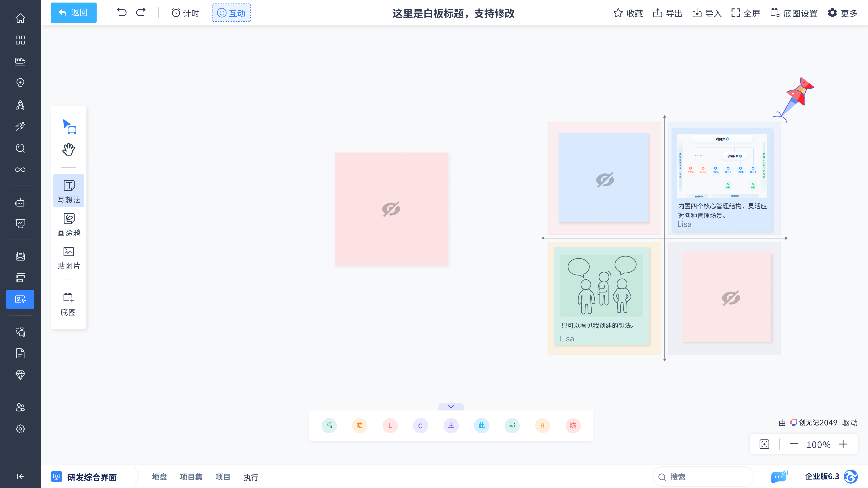Select the 写想法 text note tool

(x=69, y=191)
